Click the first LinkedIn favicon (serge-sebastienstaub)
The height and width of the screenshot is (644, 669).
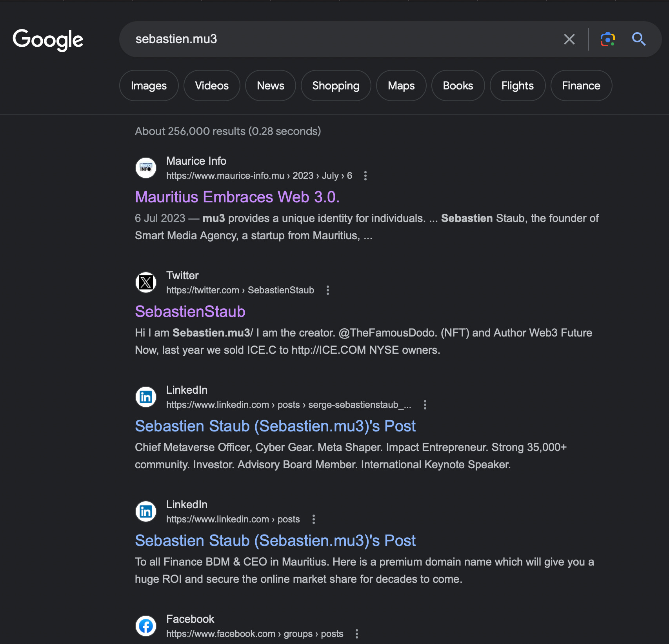point(146,397)
